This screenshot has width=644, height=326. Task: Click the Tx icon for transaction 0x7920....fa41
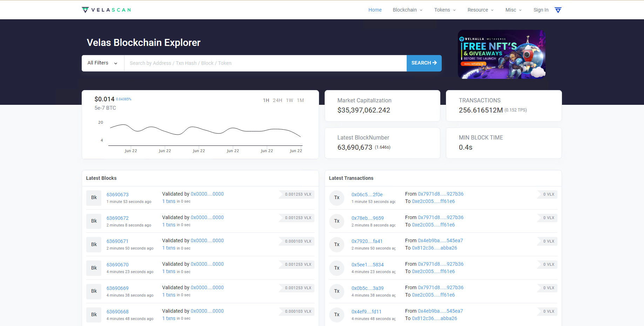[337, 245]
